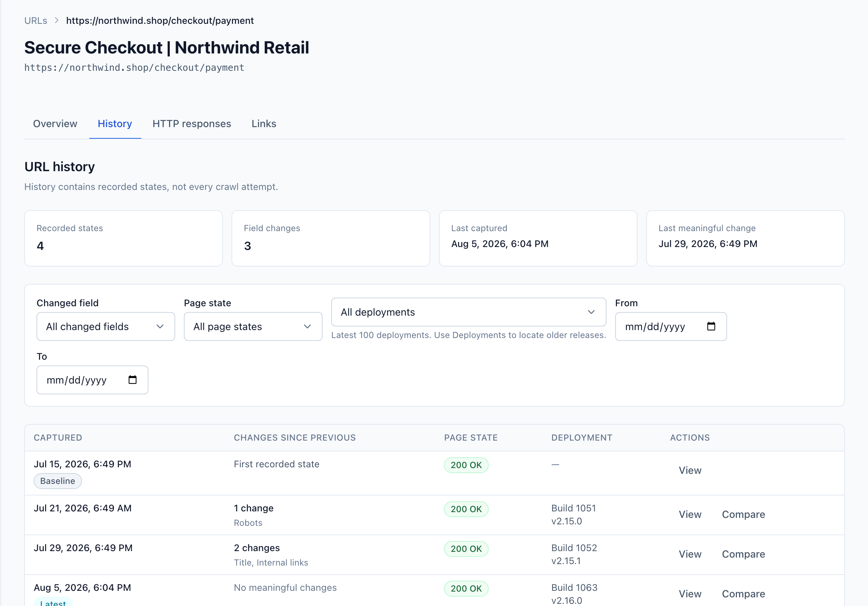Click the 'Build 1052' deployment text

(574, 547)
